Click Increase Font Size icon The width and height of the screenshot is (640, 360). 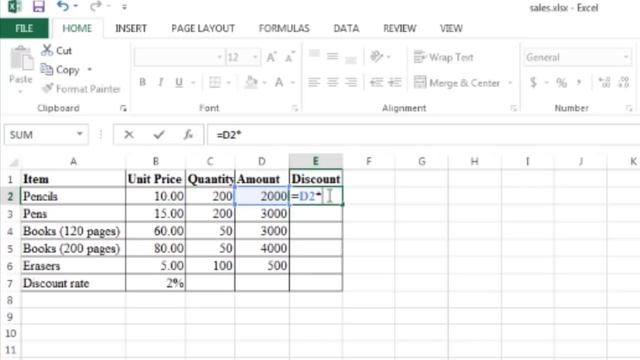coord(271,57)
